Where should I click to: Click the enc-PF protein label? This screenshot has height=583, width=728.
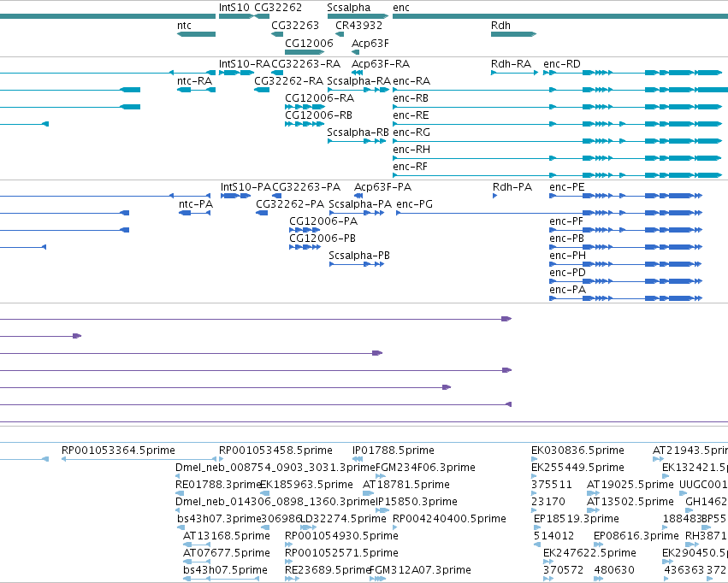tap(566, 221)
